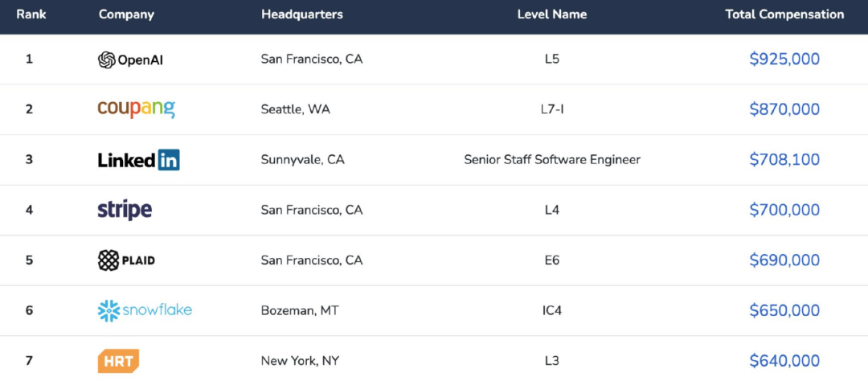Sort by the Rank column header
The width and height of the screenshot is (868, 381).
(31, 14)
